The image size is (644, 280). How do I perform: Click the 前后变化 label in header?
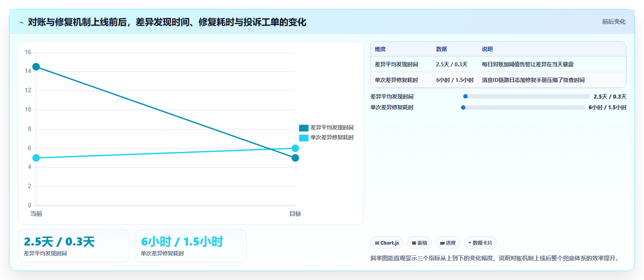tap(613, 22)
